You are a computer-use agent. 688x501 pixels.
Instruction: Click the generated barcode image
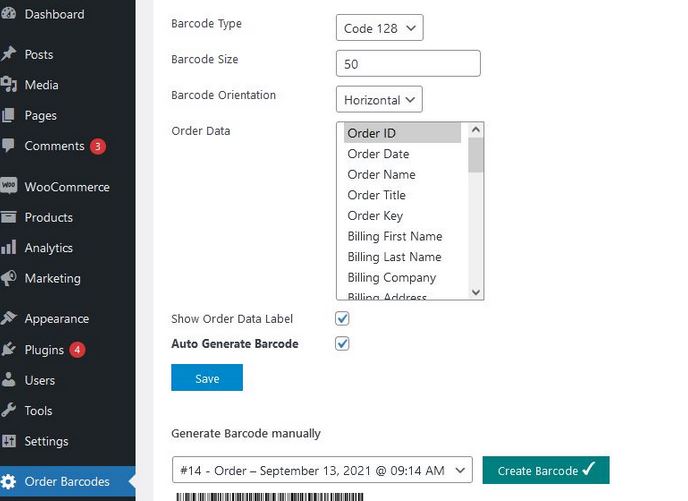tap(270, 497)
